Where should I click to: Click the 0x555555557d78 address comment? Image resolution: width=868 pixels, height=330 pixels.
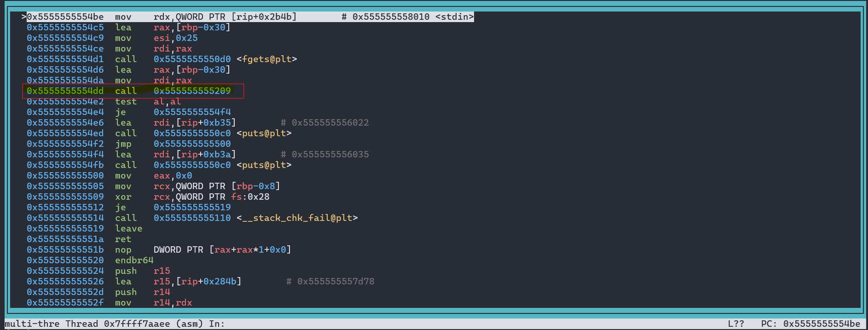coord(335,282)
